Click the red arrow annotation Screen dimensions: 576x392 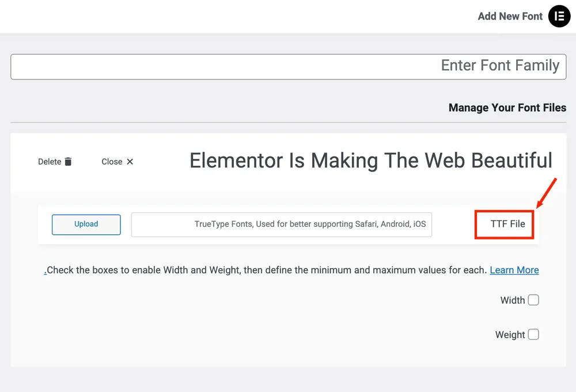point(547,193)
